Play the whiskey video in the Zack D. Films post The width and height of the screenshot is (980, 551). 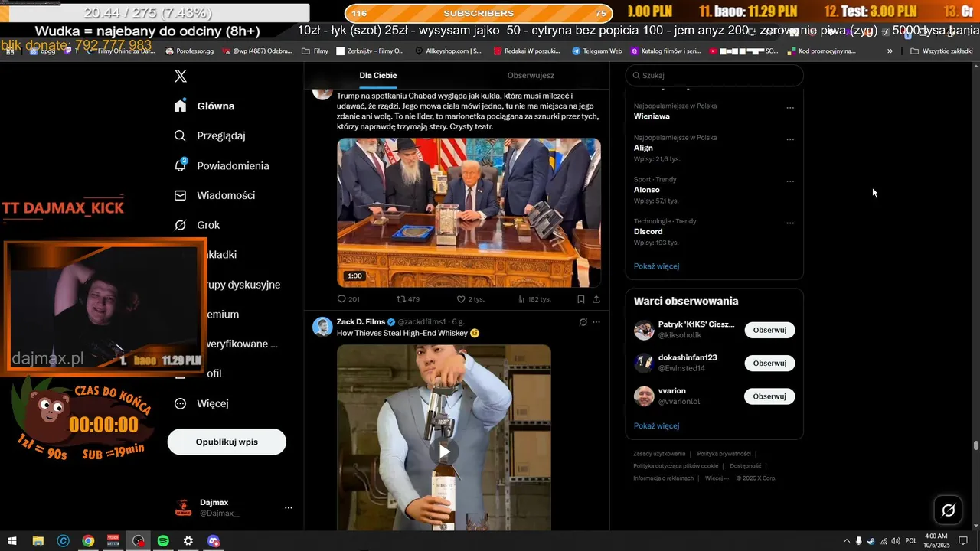444,452
